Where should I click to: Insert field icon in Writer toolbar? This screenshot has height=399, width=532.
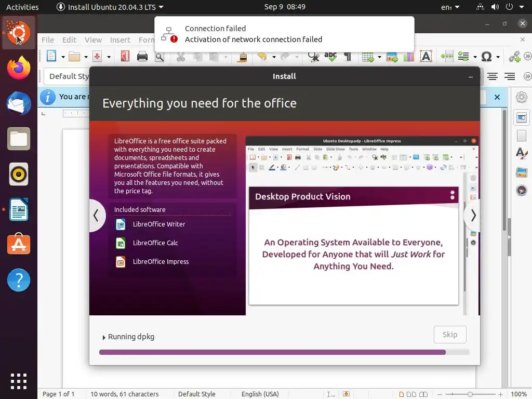(463, 56)
